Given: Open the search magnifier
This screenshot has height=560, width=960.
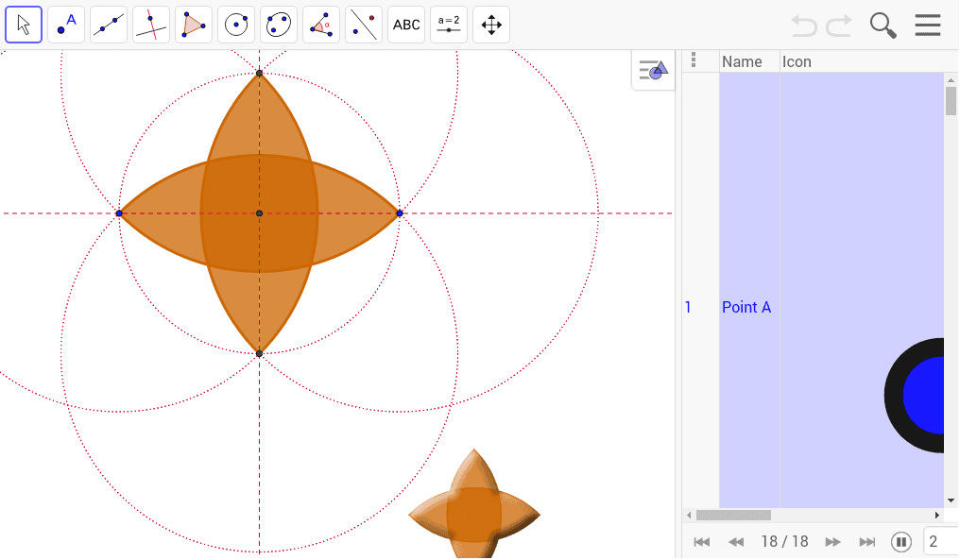Looking at the screenshot, I should click(x=883, y=25).
